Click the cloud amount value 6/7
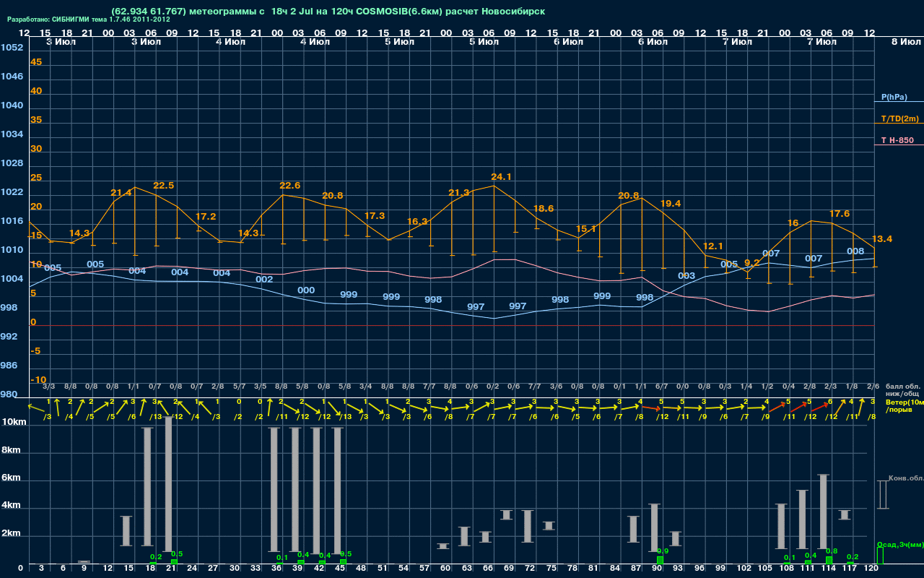The width and height of the screenshot is (924, 578). tap(661, 387)
